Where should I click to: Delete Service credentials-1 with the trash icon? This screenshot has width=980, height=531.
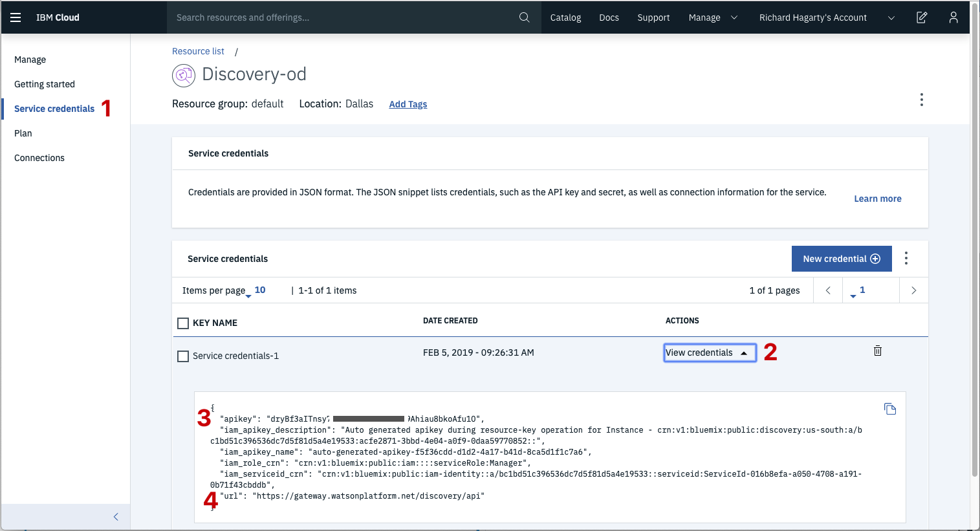click(878, 351)
